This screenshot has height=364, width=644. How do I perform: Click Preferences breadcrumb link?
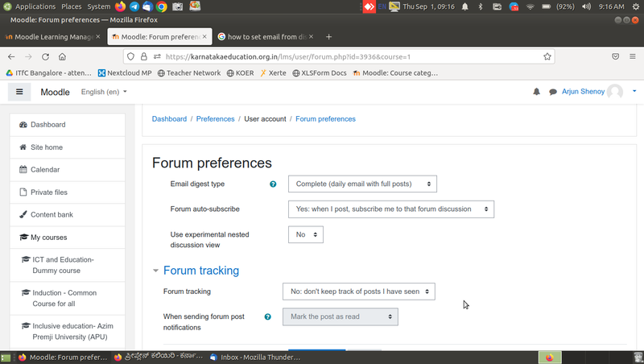coord(215,119)
